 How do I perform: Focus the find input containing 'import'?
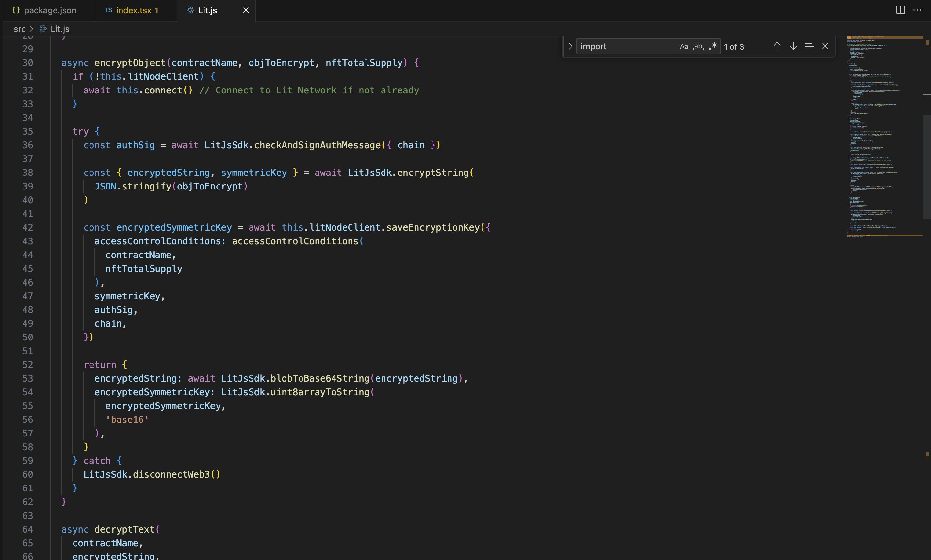point(628,46)
